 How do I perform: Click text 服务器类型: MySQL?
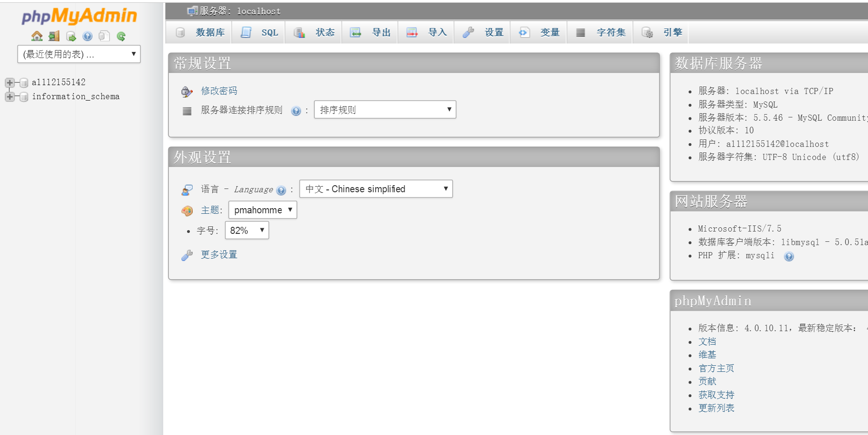(738, 104)
